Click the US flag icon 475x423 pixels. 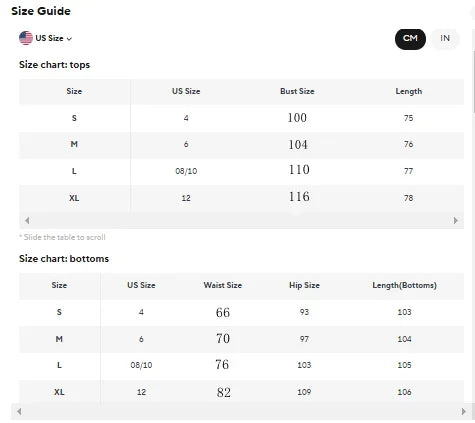(26, 38)
